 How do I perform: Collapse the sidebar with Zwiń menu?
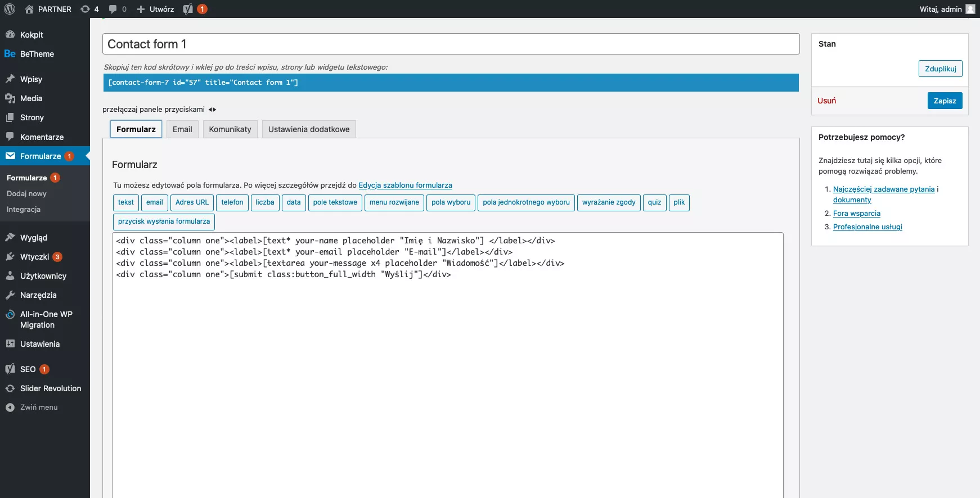[38, 408]
